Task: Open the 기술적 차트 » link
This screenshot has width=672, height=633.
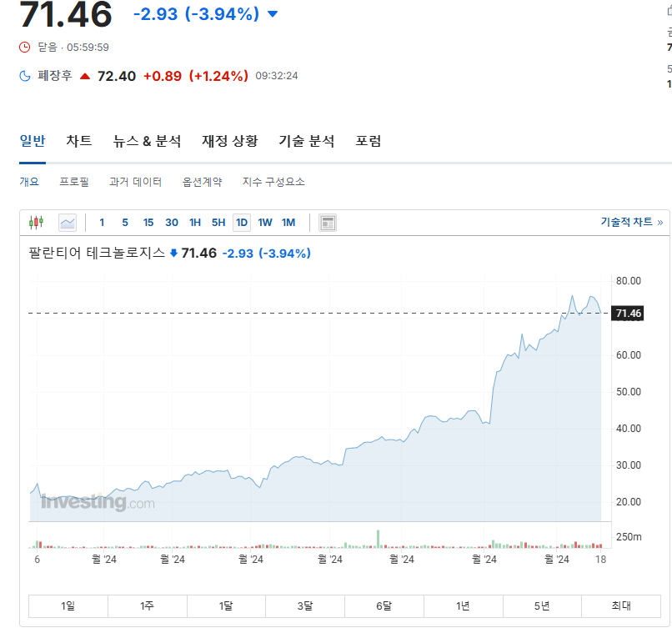Action: 632,222
